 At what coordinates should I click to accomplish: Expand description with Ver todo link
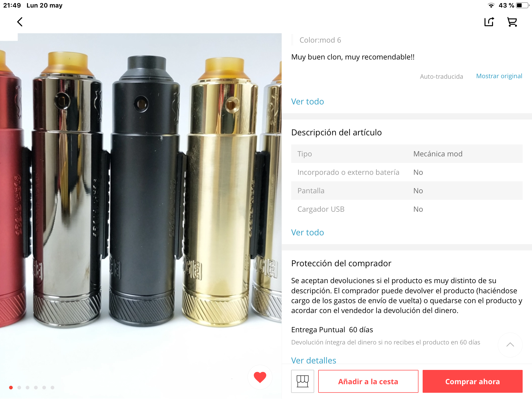click(x=308, y=232)
